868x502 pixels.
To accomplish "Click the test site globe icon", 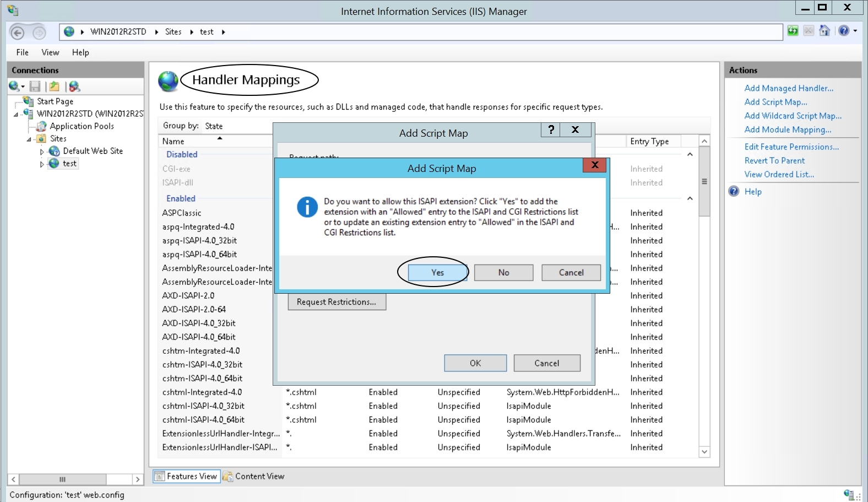I will (54, 163).
